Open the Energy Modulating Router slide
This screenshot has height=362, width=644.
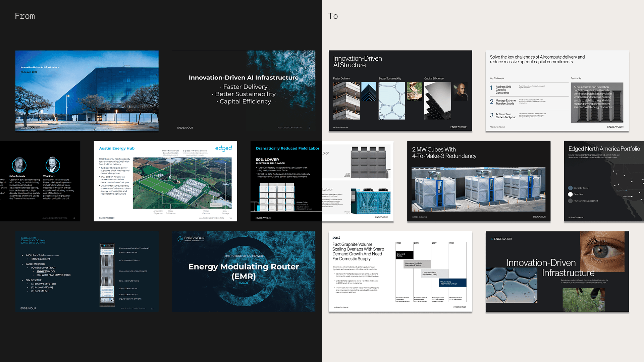(x=244, y=271)
